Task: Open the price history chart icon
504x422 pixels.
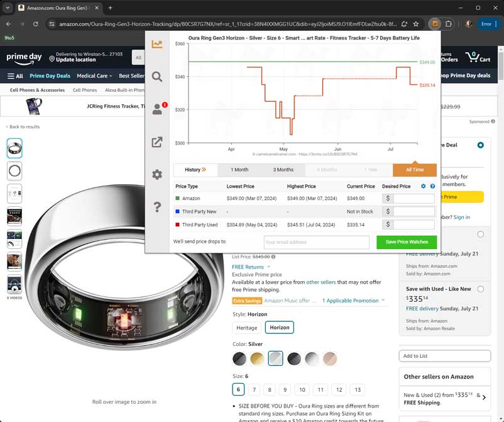Action: 157,45
